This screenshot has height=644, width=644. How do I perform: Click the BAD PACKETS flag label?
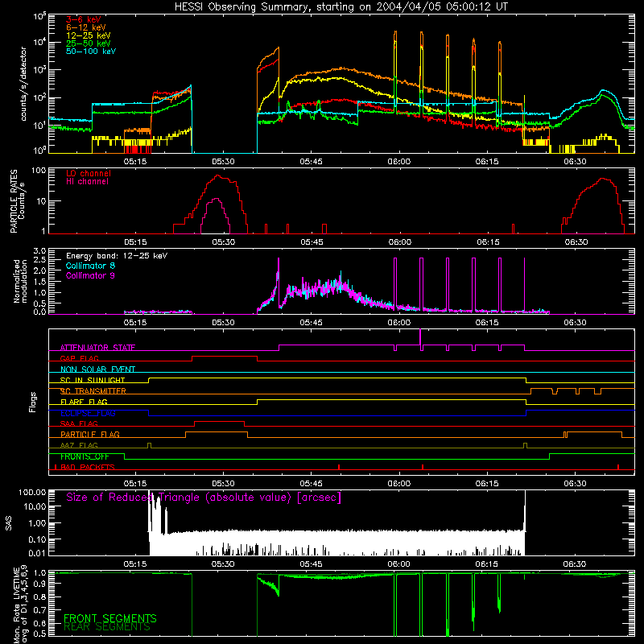point(88,468)
